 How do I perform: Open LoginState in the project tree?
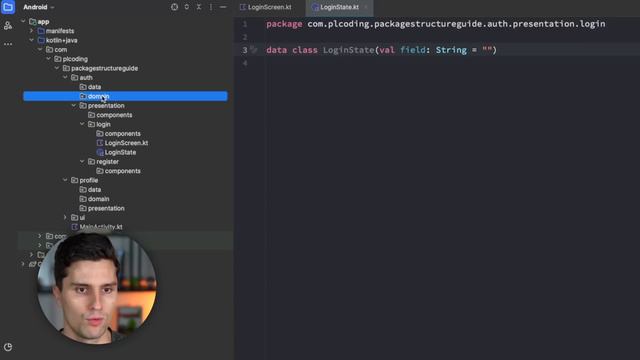pos(116,152)
